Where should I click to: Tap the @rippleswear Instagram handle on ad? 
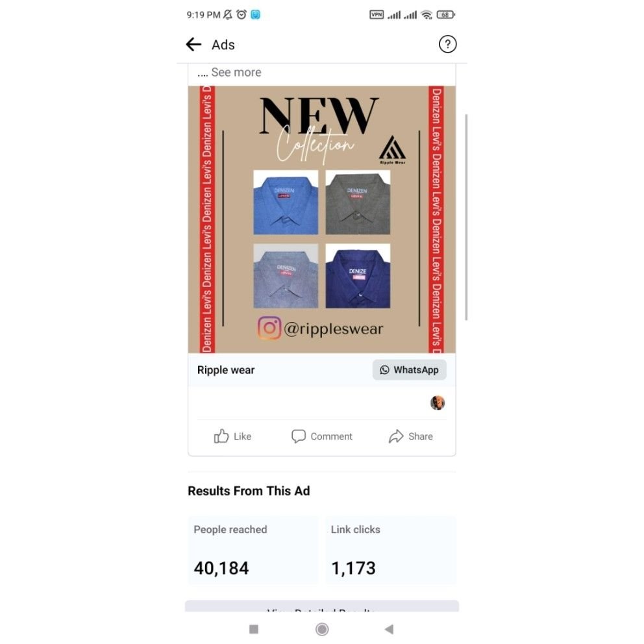click(334, 328)
